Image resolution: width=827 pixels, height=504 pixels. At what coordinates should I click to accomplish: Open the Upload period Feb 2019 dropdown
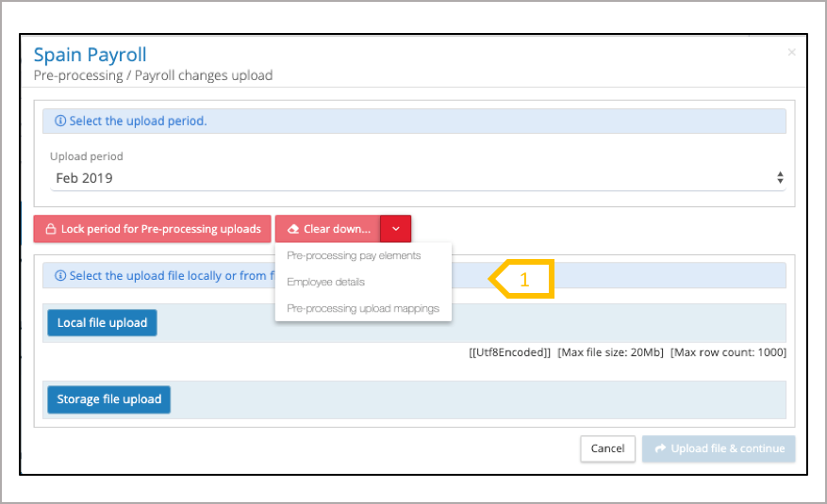415,177
